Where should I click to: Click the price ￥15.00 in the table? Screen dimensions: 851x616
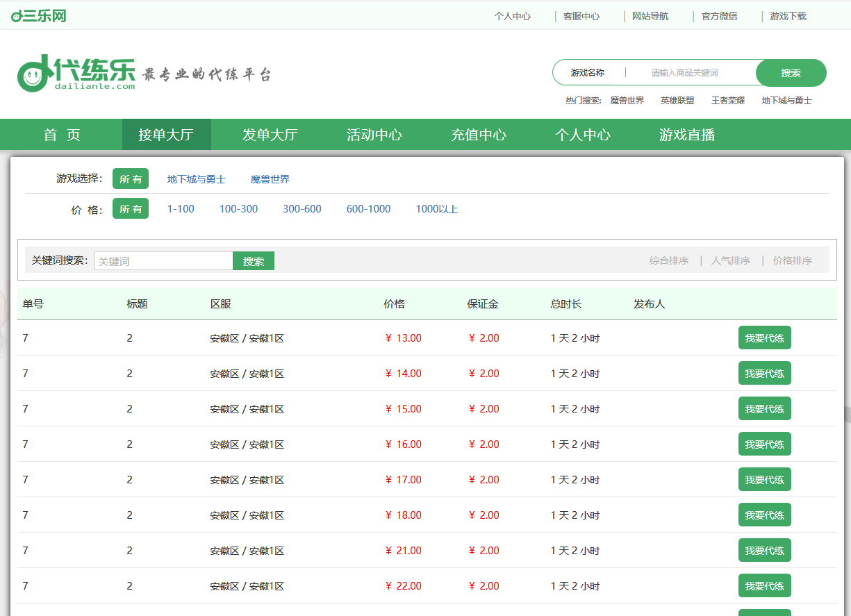pyautogui.click(x=403, y=409)
